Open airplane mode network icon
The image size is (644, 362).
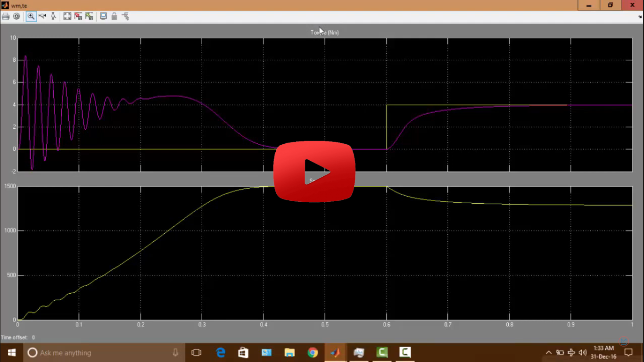pyautogui.click(x=571, y=353)
